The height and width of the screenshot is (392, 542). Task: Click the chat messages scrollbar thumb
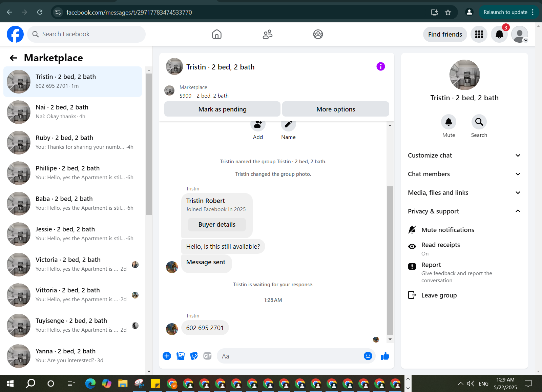(x=390, y=260)
